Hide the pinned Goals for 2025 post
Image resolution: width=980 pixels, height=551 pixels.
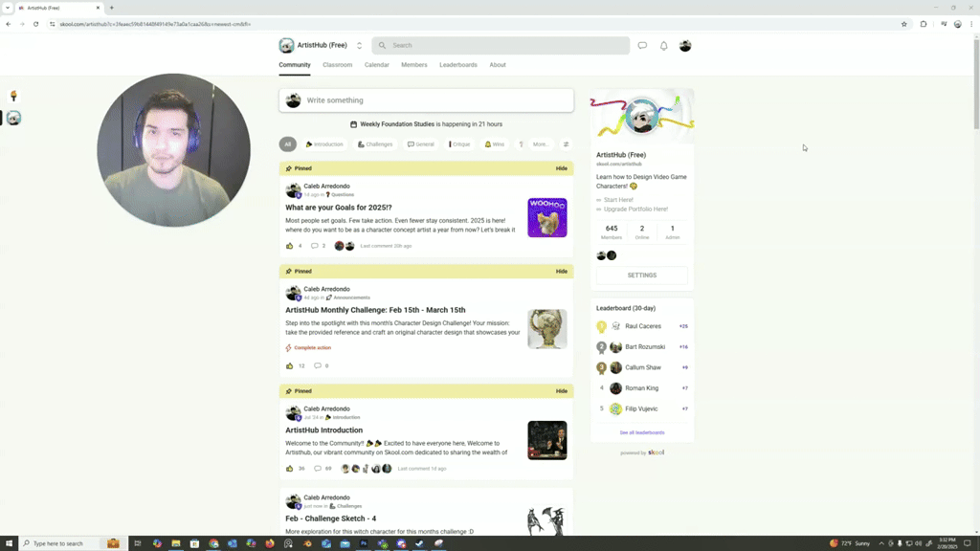click(x=561, y=168)
